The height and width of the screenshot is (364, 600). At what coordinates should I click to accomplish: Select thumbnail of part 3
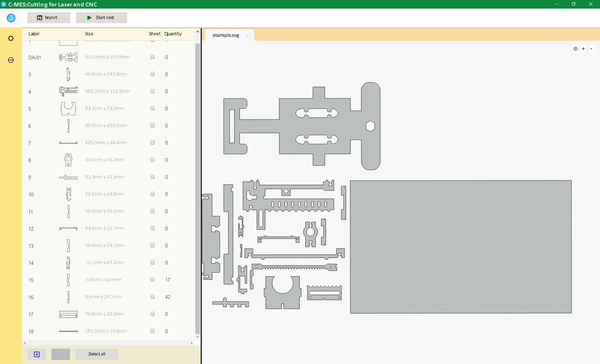pyautogui.click(x=68, y=74)
